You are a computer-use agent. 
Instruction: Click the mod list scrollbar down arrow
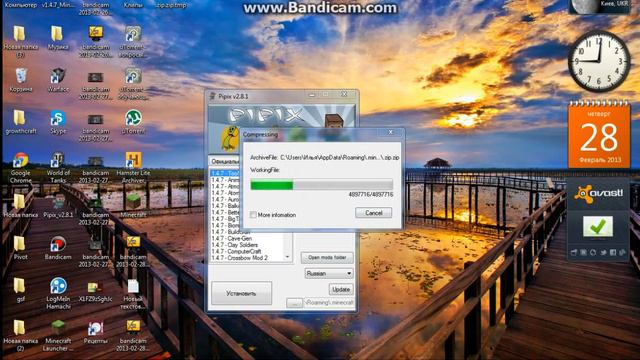pyautogui.click(x=288, y=257)
